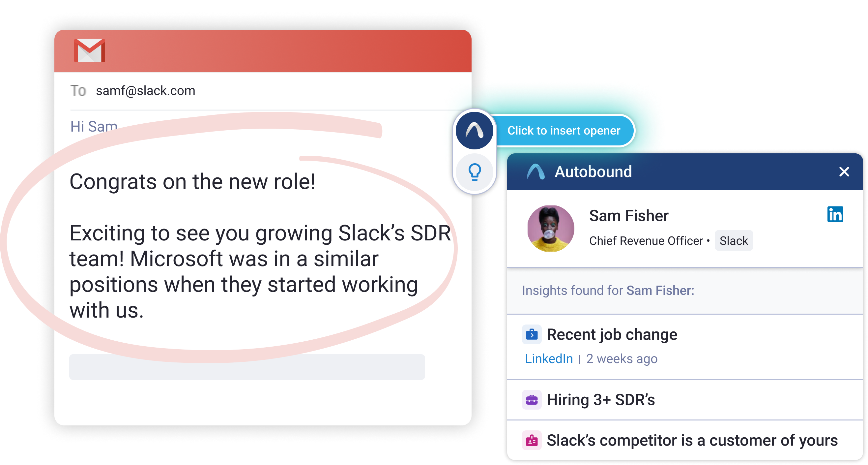Click the pink competitor badge icon
868x465 pixels.
(x=532, y=440)
